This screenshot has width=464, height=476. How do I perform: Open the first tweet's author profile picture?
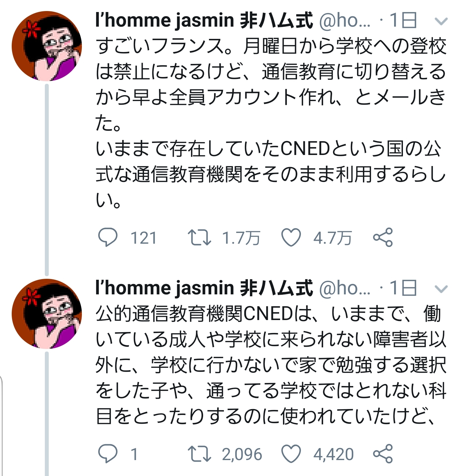coord(46,46)
